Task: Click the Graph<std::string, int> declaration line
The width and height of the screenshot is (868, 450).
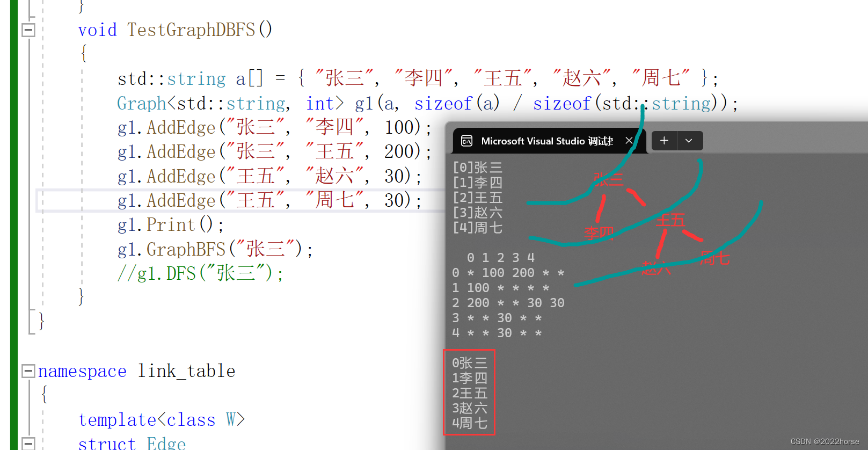Action: tap(428, 103)
